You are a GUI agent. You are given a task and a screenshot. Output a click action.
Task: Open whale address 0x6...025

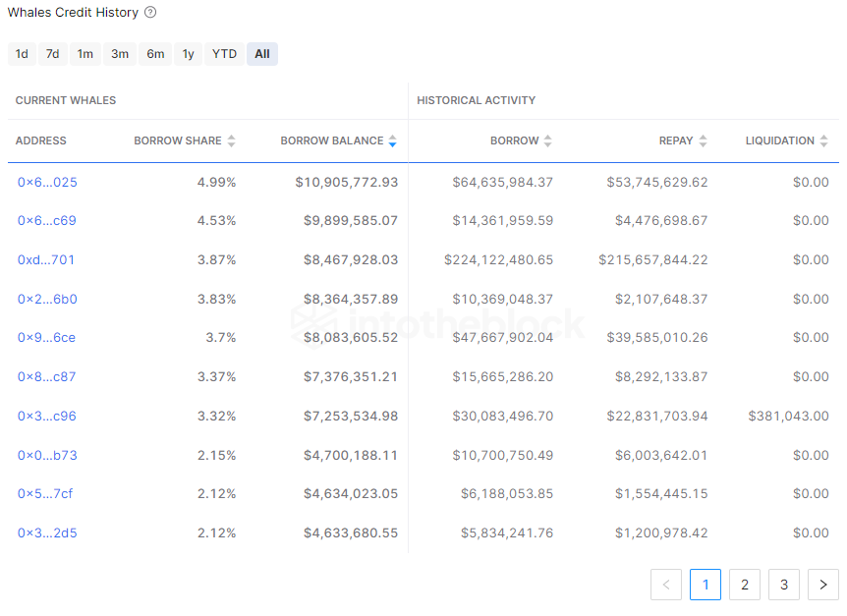click(x=46, y=182)
